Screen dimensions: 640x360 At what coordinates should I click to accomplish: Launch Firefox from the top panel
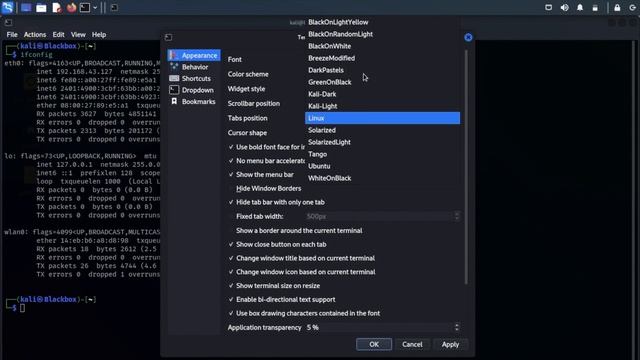(x=71, y=7)
